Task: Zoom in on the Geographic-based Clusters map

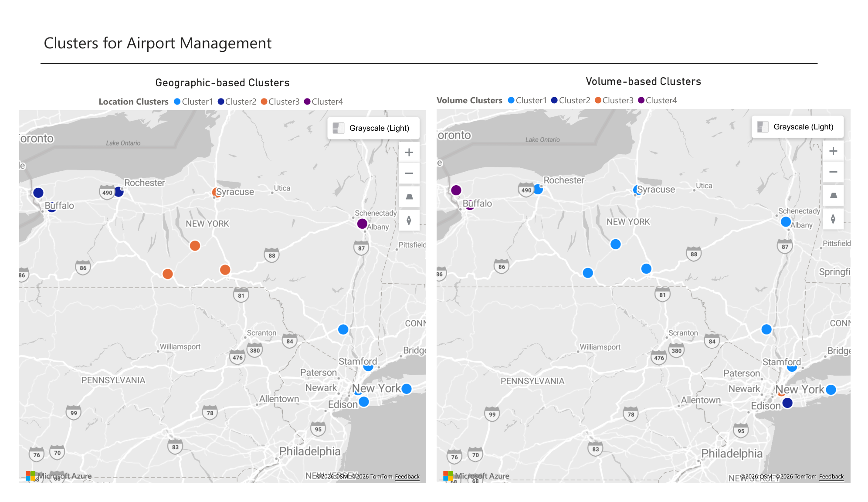Action: click(409, 152)
